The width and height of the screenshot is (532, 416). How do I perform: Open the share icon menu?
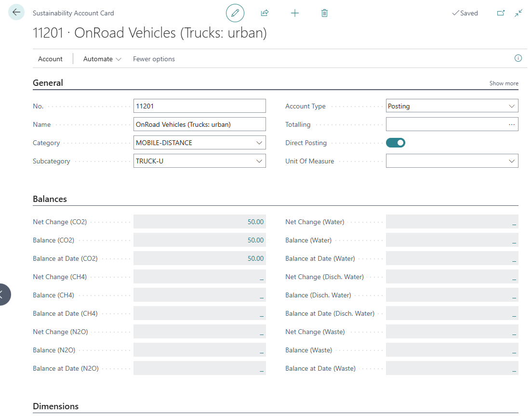click(x=265, y=13)
